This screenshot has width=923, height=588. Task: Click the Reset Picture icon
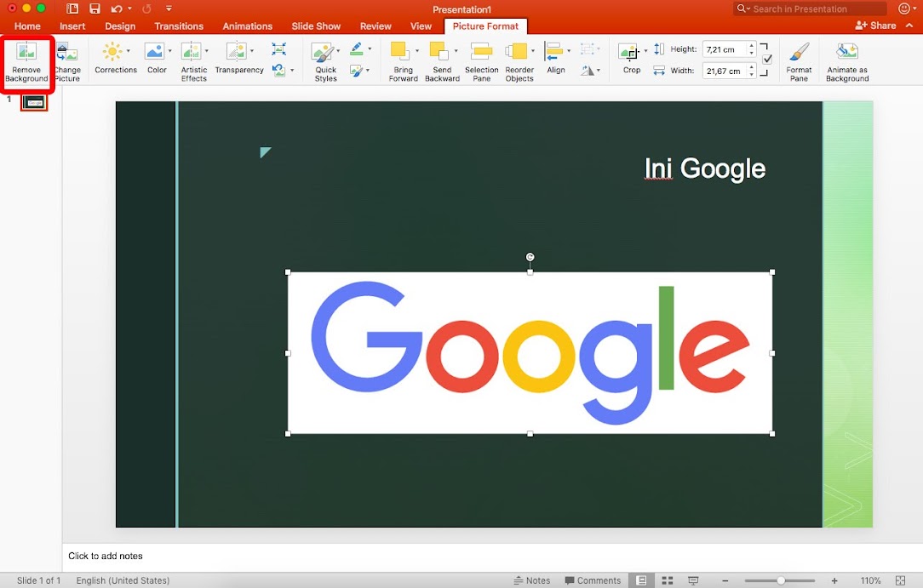coord(279,71)
